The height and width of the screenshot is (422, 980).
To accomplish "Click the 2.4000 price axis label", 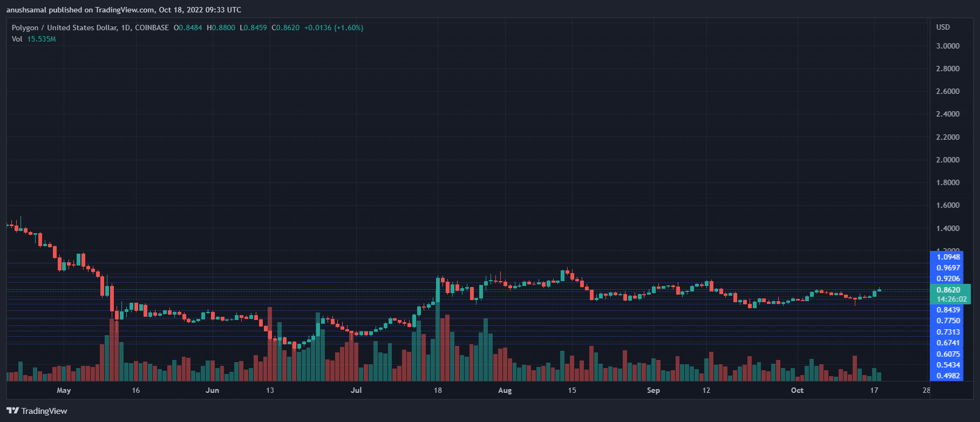I will coord(948,114).
